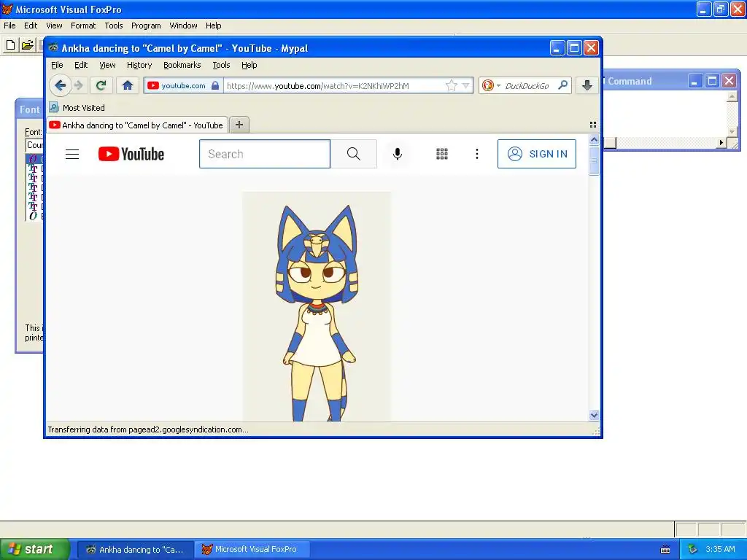The image size is (747, 560).
Task: Open the Mypal View menu
Action: pos(107,65)
